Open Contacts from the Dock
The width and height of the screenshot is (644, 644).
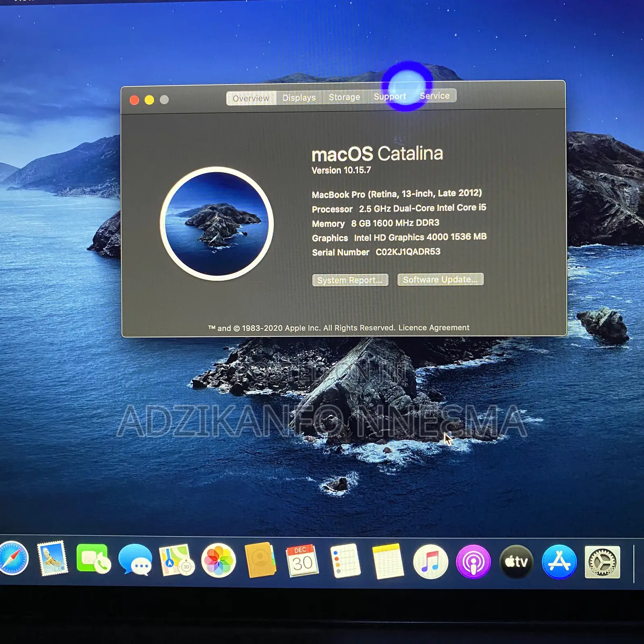coord(260,560)
